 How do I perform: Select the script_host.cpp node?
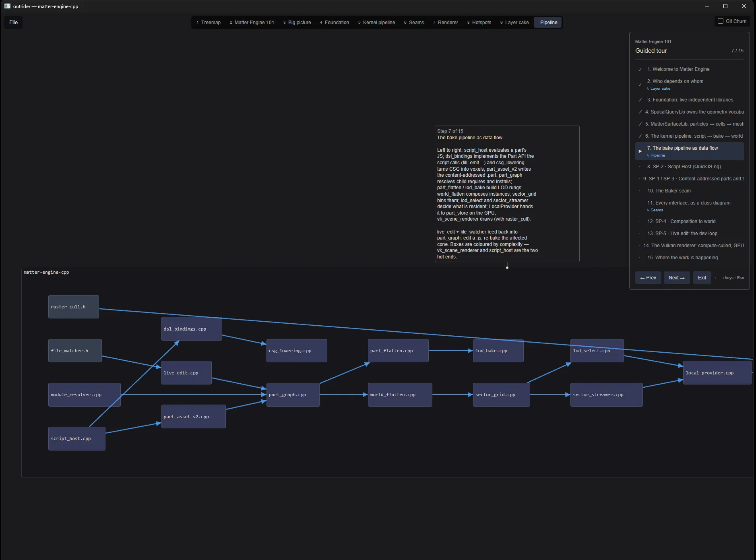77,438
